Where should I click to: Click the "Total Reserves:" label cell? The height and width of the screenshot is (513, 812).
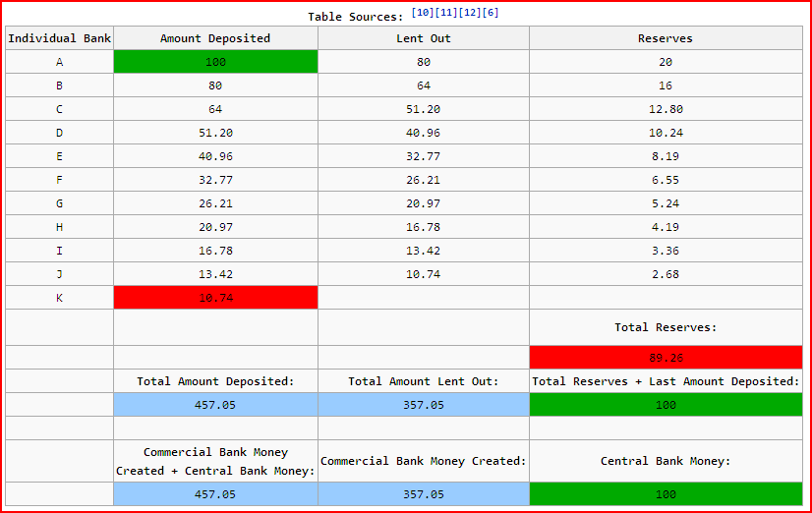tap(666, 327)
